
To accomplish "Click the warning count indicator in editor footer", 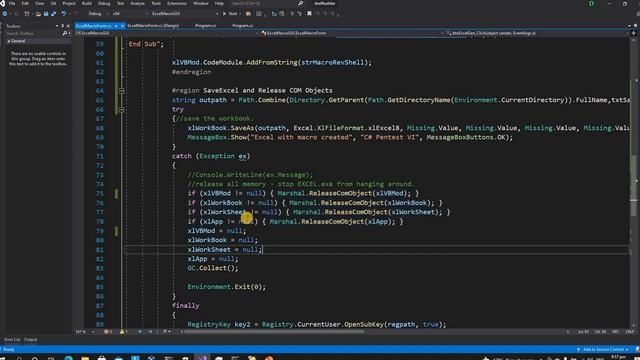I will tap(124, 332).
